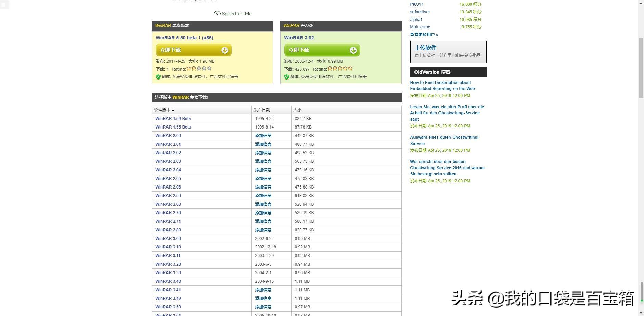Open 查看更多用户 link
The image size is (644, 316).
click(x=424, y=35)
